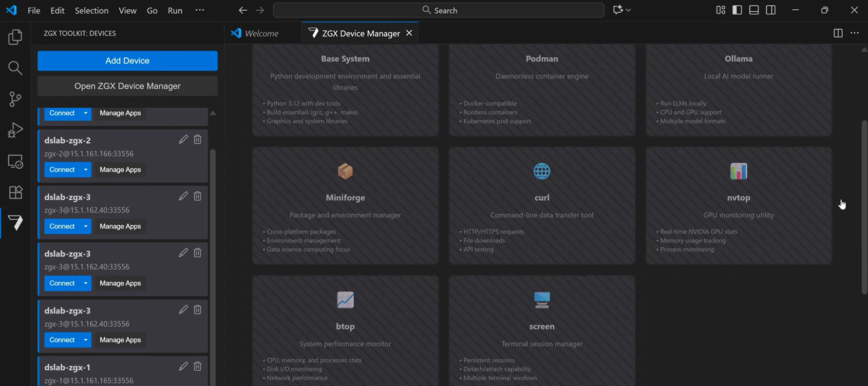Open the View menu
This screenshot has width=868, height=386.
pyautogui.click(x=128, y=10)
